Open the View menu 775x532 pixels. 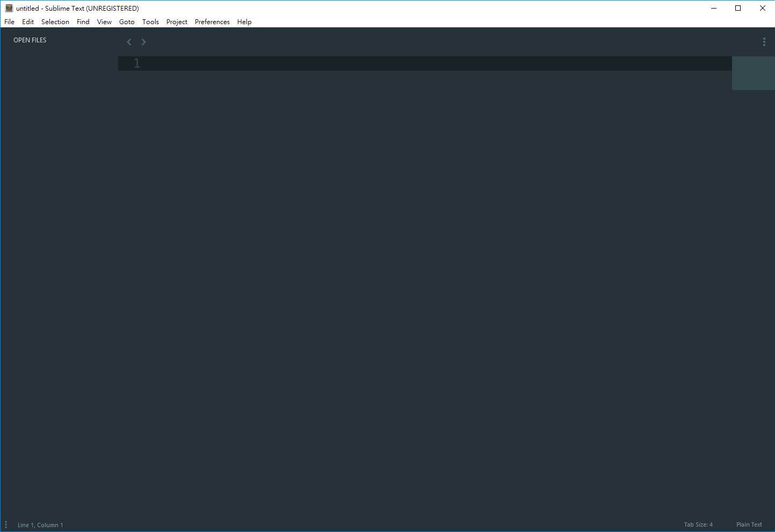[104, 22]
